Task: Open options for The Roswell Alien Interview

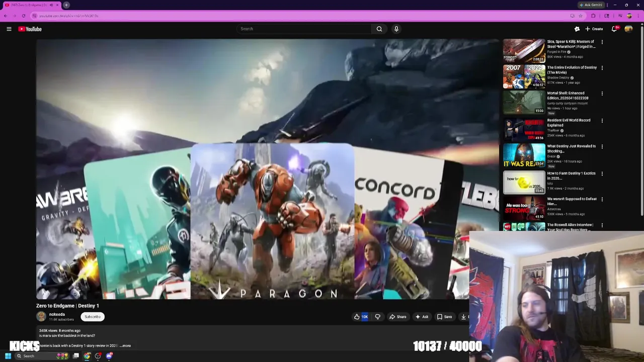Action: pyautogui.click(x=602, y=225)
